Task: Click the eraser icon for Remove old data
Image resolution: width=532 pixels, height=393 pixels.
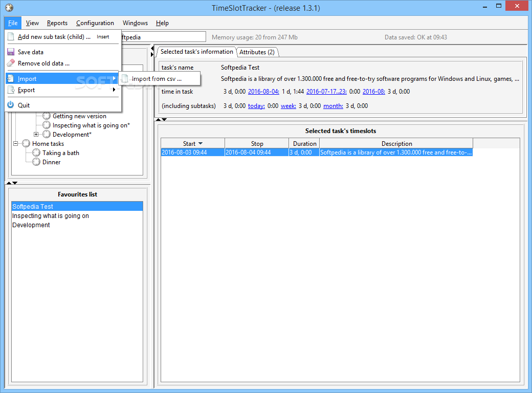Action: [11, 63]
